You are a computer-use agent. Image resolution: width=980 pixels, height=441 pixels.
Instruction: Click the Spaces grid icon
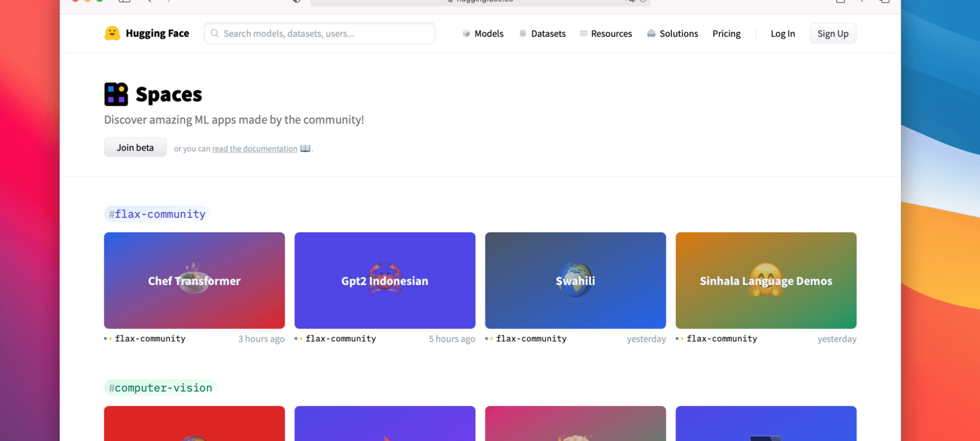click(x=116, y=95)
